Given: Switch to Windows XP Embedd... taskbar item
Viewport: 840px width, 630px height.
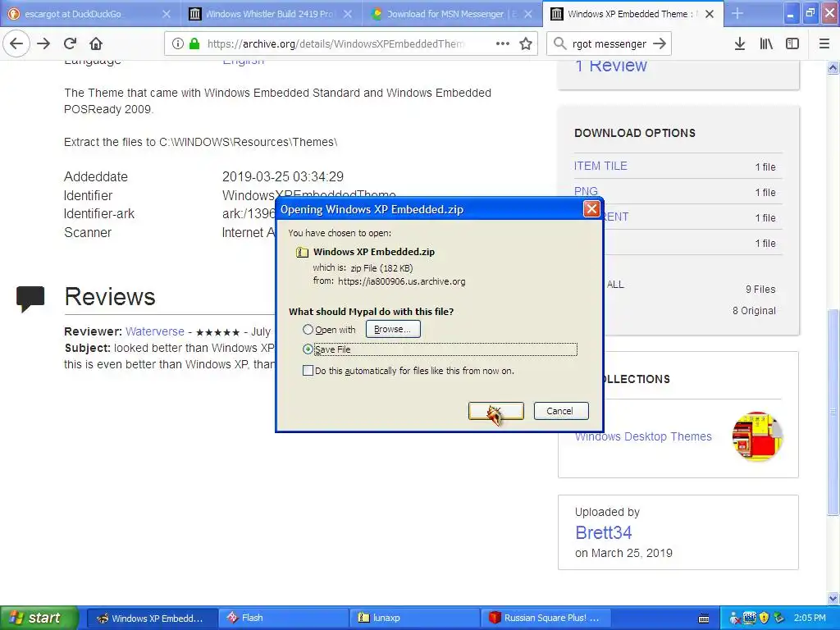Looking at the screenshot, I should 152,619.
